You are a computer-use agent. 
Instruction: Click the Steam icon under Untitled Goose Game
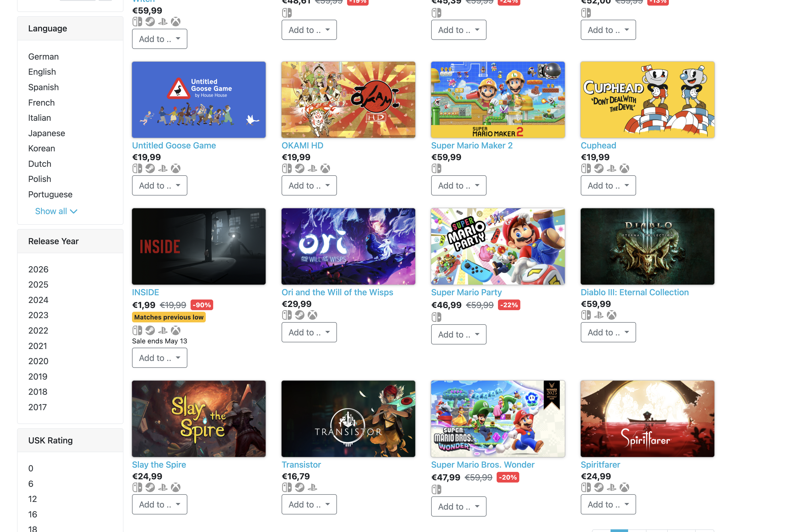(150, 168)
